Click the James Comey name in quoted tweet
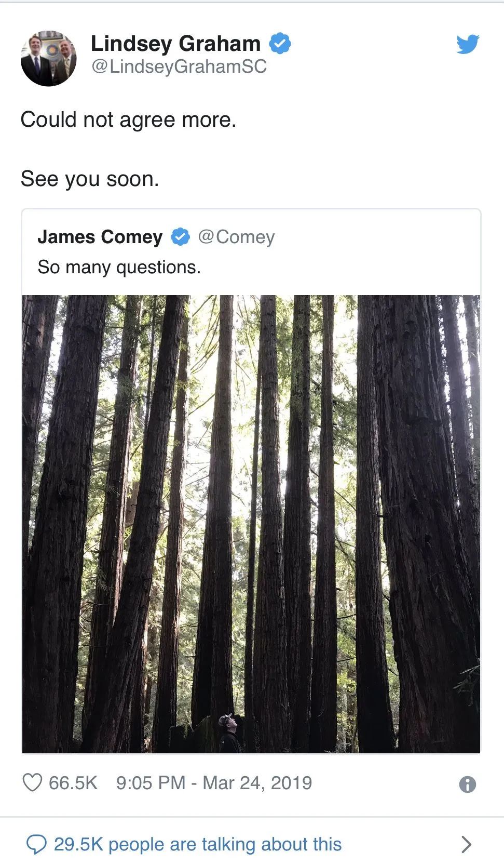 point(100,237)
